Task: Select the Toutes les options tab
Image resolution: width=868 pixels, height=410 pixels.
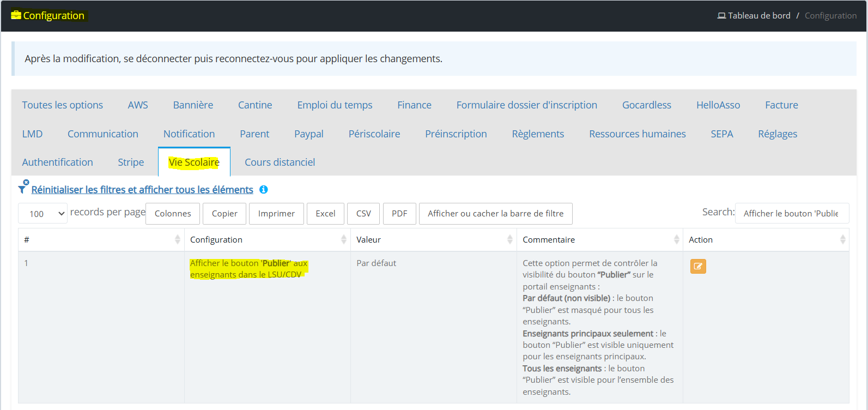Action: pos(62,105)
